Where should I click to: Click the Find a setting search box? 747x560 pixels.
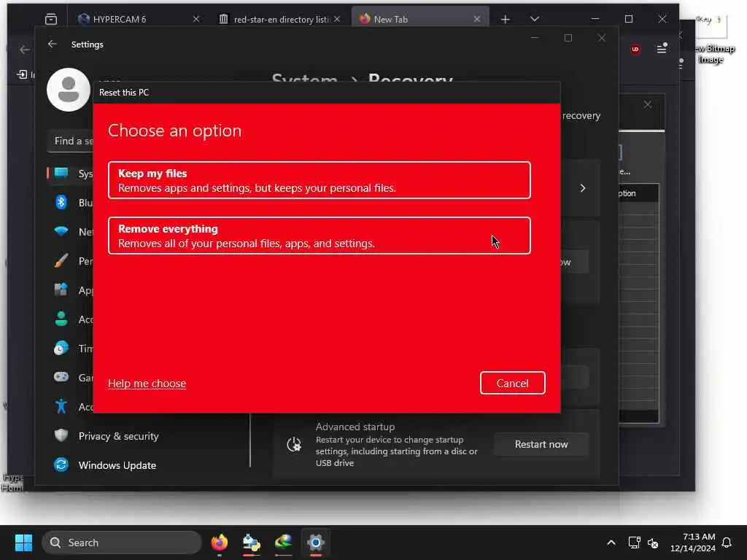coord(71,141)
